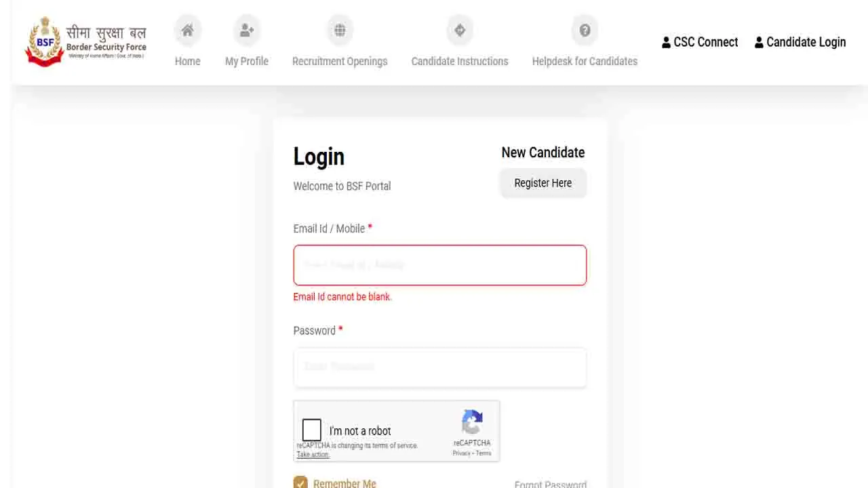The height and width of the screenshot is (488, 868).
Task: Open the Candidate Login link
Action: (806, 42)
